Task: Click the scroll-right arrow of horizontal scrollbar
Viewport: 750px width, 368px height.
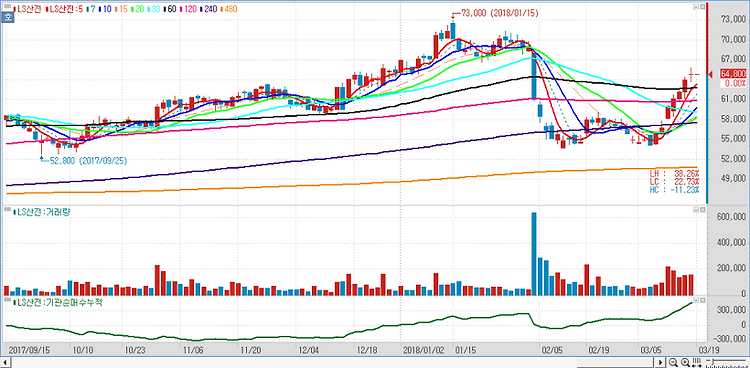Action: [x=661, y=362]
